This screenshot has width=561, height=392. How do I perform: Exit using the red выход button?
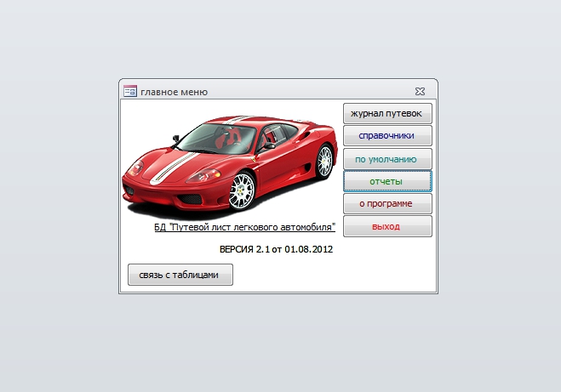point(387,227)
